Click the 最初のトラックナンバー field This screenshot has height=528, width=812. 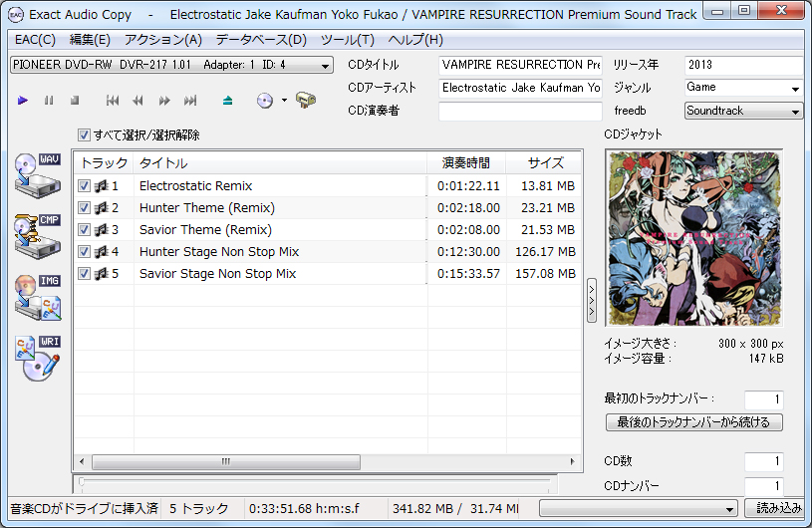coord(764,399)
